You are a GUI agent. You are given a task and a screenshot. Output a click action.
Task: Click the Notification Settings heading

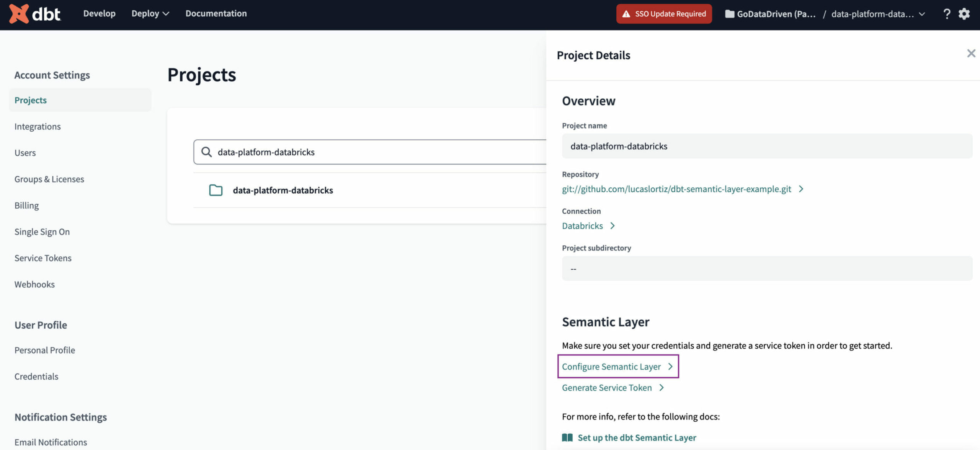(x=60, y=417)
